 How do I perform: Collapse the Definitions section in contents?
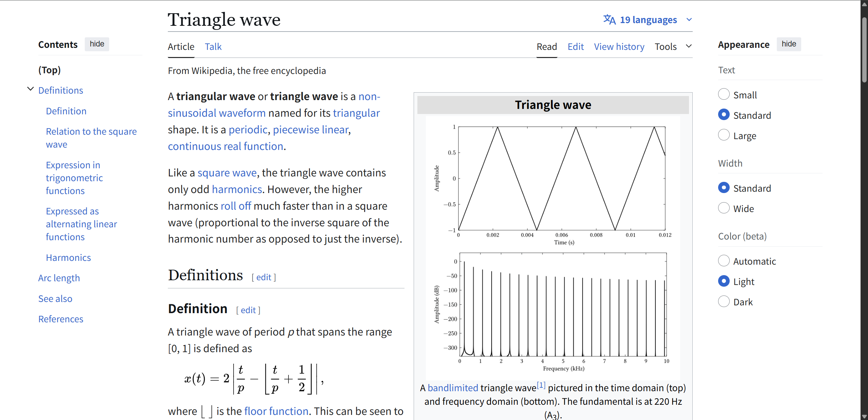point(31,89)
